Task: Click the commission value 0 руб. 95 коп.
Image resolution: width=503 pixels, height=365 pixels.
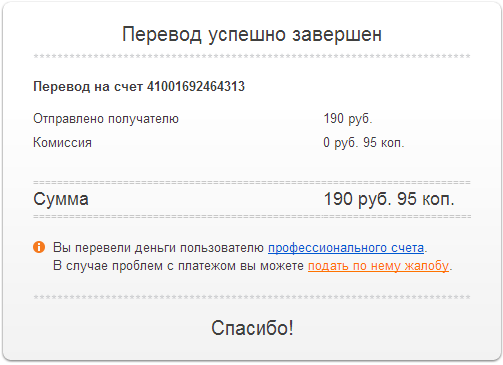Action: (364, 143)
